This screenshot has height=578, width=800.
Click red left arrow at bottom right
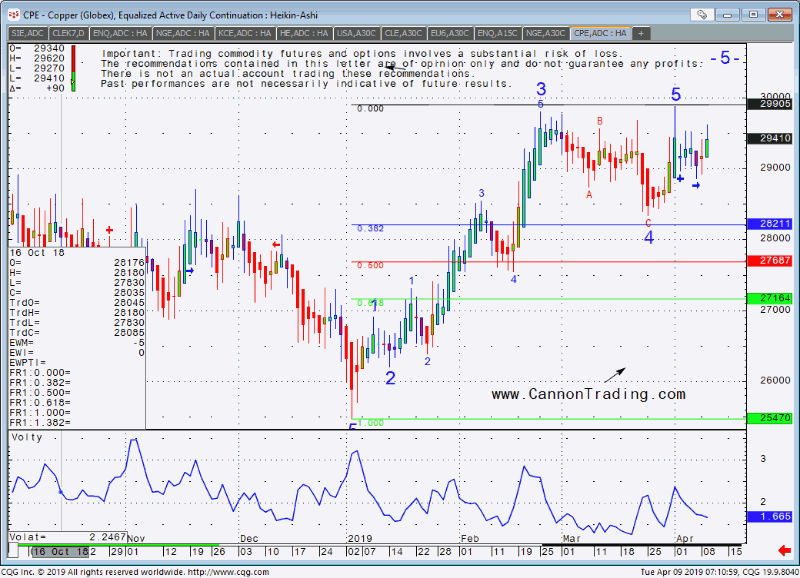785,551
